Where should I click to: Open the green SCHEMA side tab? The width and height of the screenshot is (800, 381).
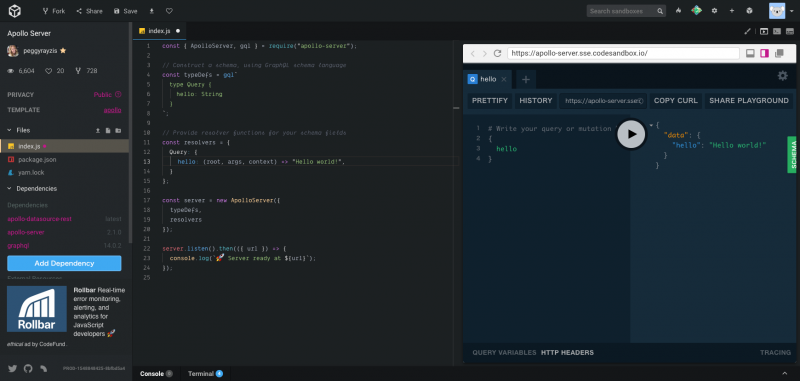[x=792, y=155]
